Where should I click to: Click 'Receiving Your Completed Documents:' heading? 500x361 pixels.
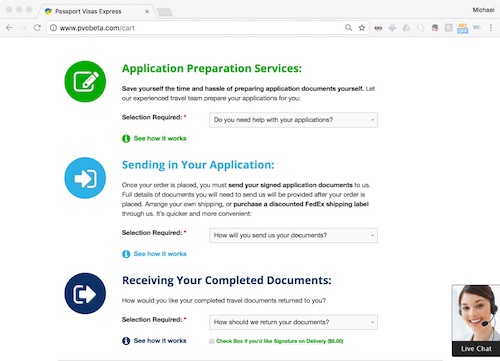[x=227, y=280]
